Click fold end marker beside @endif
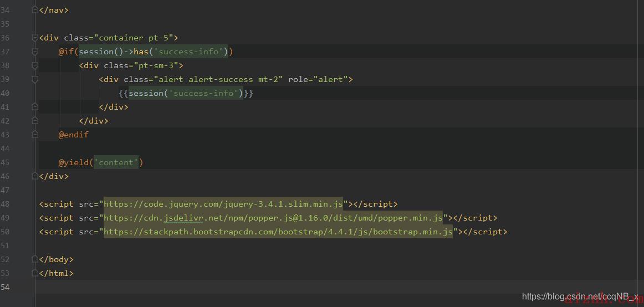The width and height of the screenshot is (644, 307). (x=35, y=135)
